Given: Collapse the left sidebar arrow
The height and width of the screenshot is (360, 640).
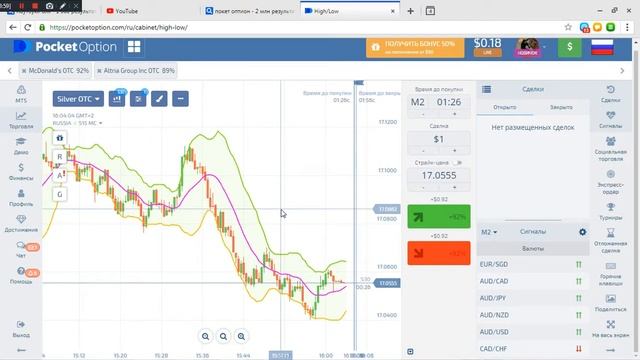Looking at the screenshot, I should 21,350.
